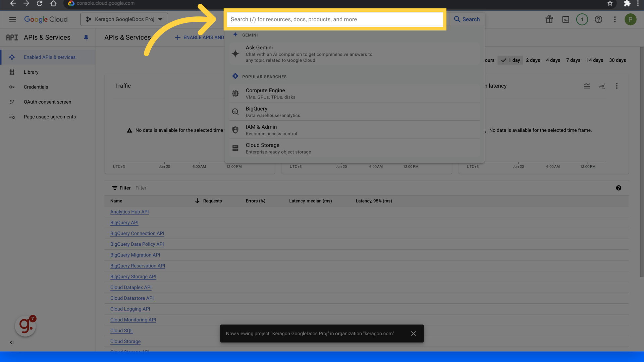Click the Compute Engine chip icon

click(x=235, y=94)
